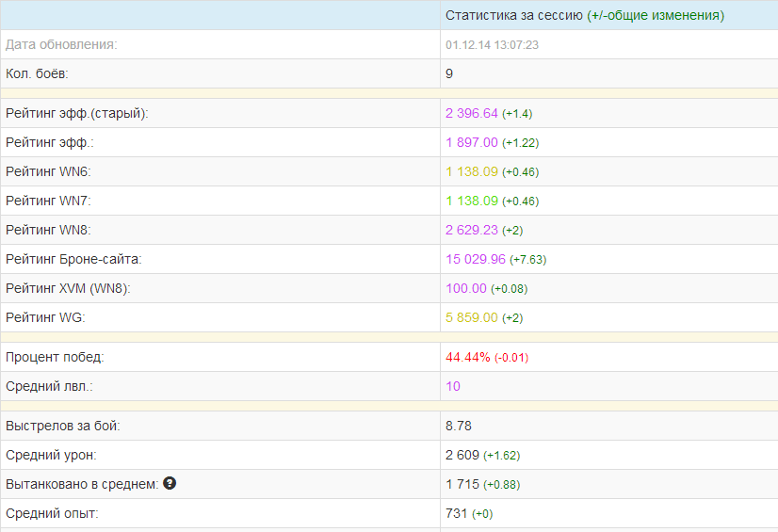Click the Кол. боёв row label
Image resolution: width=778 pixels, height=532 pixels.
(37, 73)
